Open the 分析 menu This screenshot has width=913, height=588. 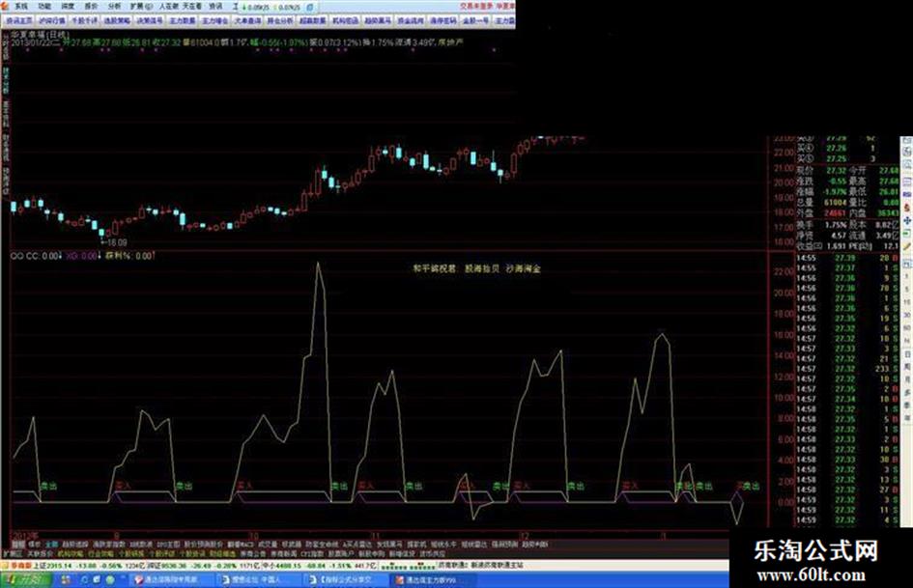115,6
